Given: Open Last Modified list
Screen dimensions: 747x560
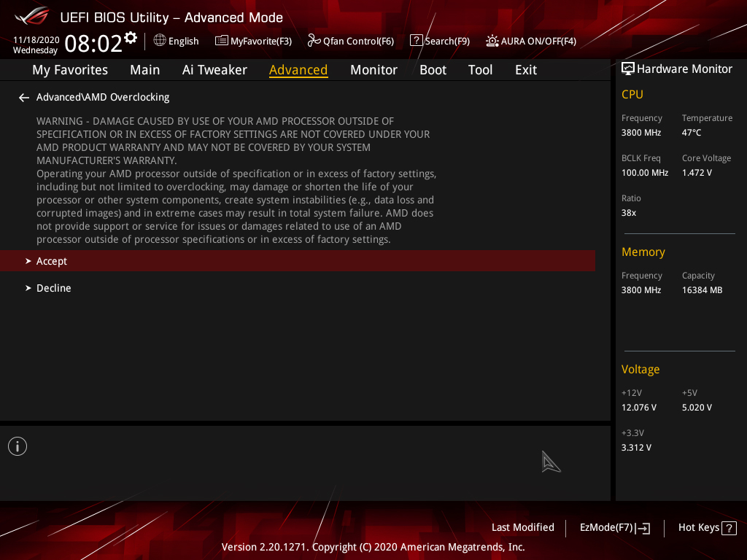Looking at the screenshot, I should point(522,528).
